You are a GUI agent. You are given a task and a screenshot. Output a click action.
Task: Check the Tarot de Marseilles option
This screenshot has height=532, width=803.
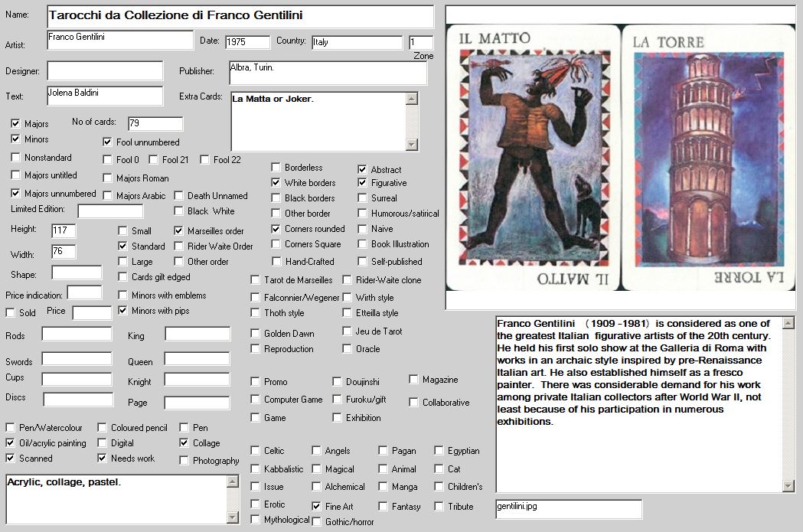pyautogui.click(x=256, y=280)
